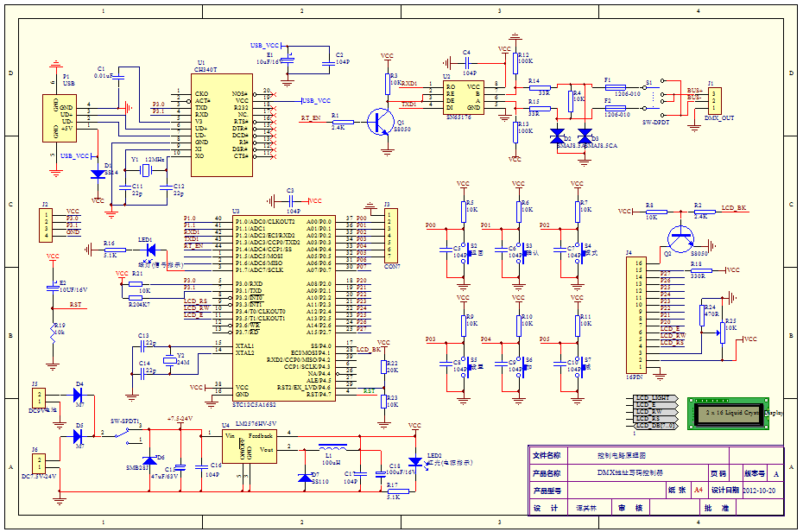Click the D4 diode symbol
The width and height of the screenshot is (803, 532).
pyautogui.click(x=78, y=395)
